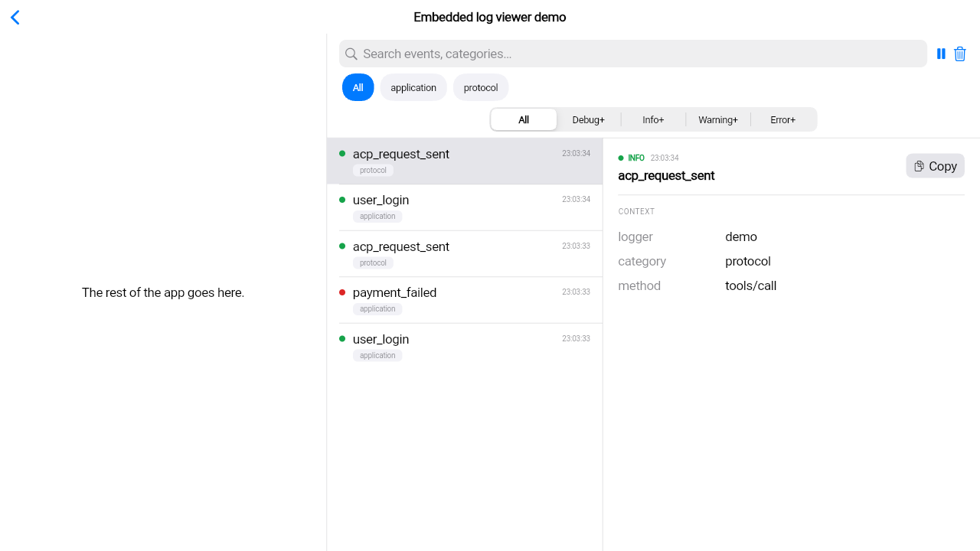
Task: Switch to Info+ level filter
Action: pyautogui.click(x=653, y=119)
